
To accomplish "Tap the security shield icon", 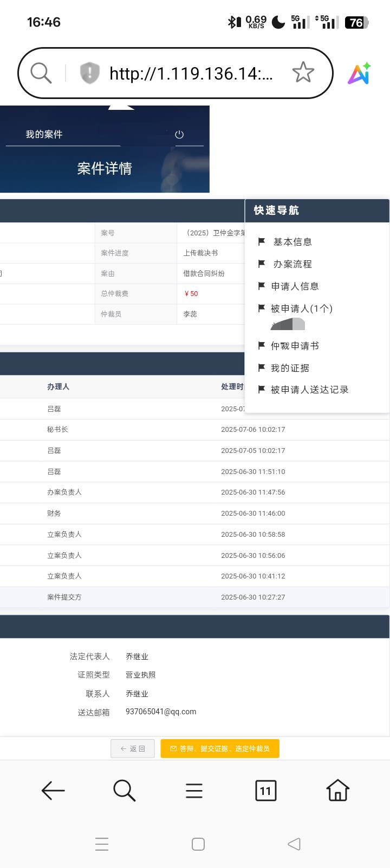I will pos(90,73).
